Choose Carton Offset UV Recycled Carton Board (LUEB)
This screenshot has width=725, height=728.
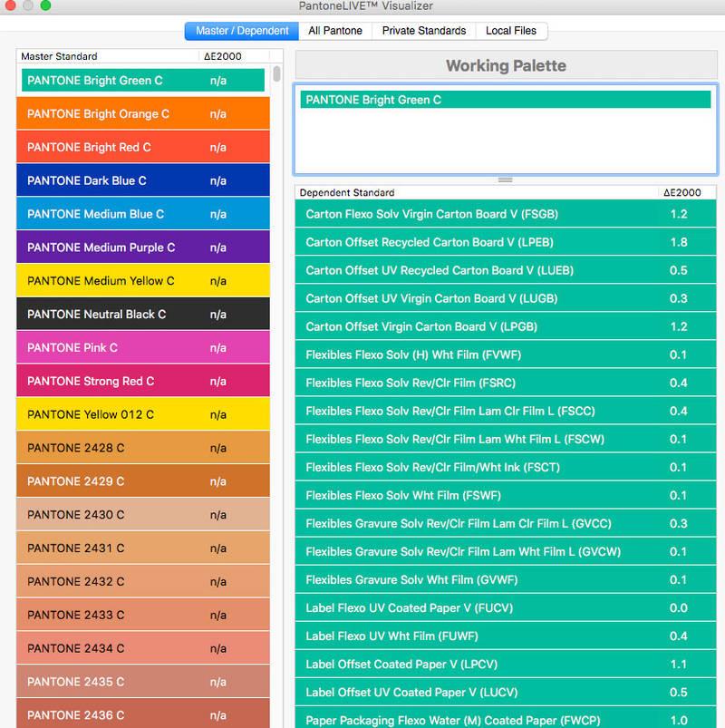506,270
